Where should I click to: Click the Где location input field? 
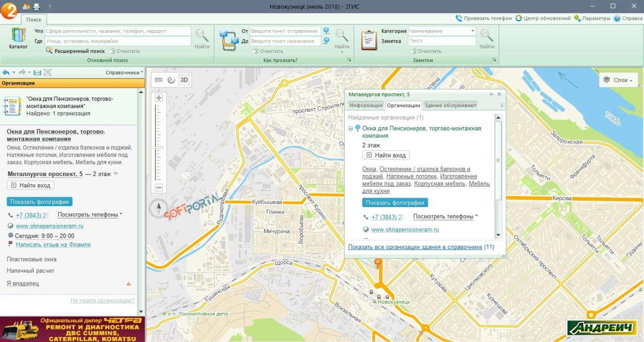[118, 41]
